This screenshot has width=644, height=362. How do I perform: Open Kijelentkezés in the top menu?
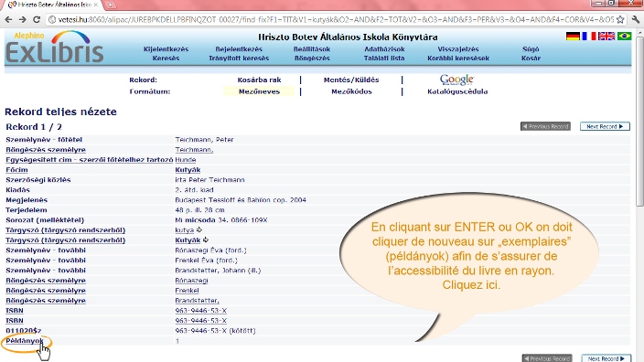click(166, 49)
